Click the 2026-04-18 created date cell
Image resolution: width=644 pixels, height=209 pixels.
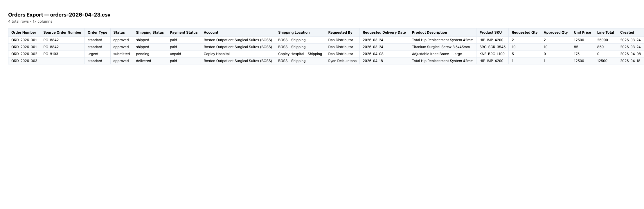(630, 61)
